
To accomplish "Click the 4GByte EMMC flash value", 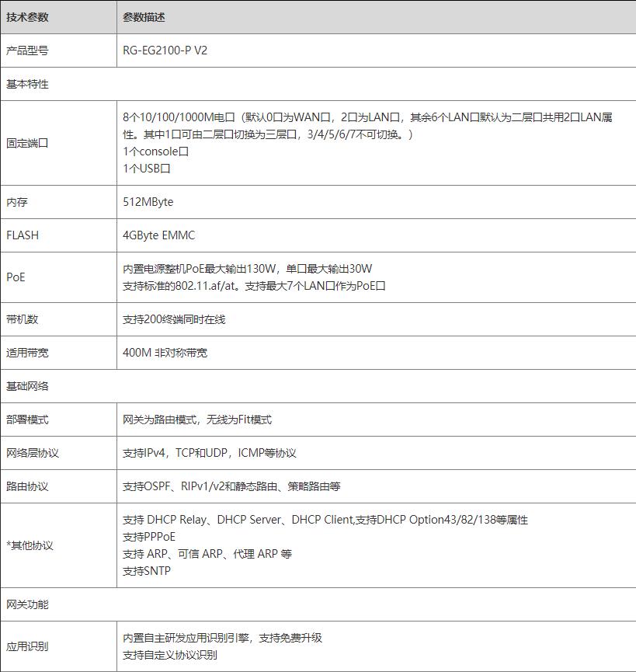I will click(158, 235).
